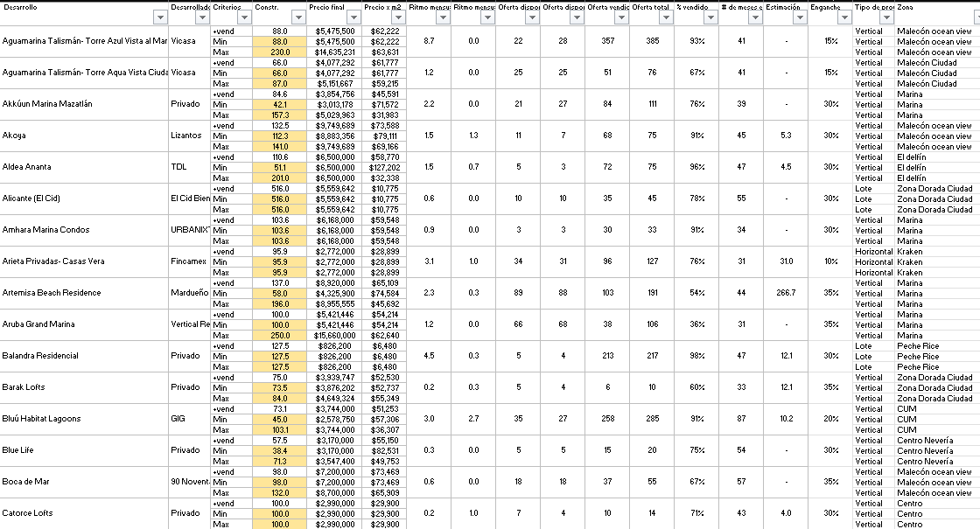The height and width of the screenshot is (529, 980).
Task: Click the Bluú Habitat Lagoons row label
Action: [x=40, y=419]
